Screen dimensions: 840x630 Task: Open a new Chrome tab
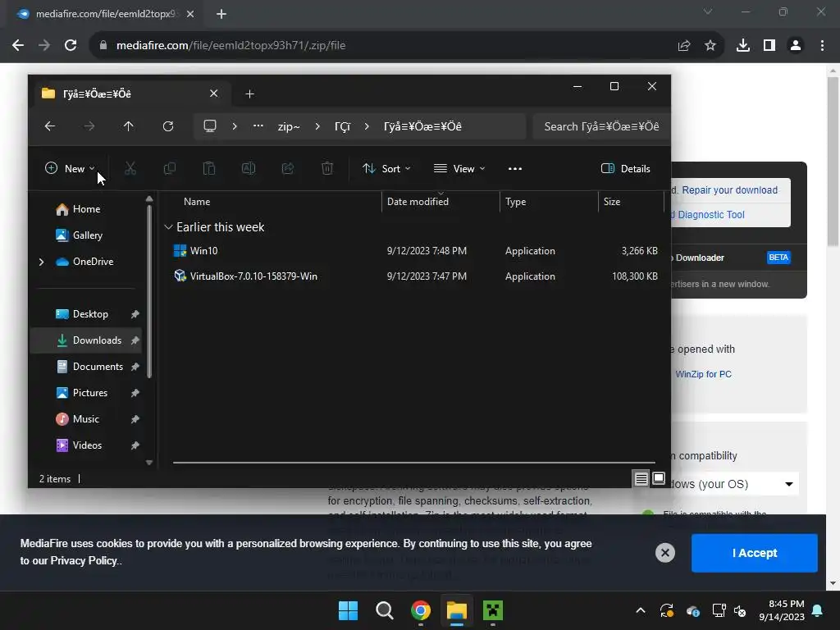[x=221, y=14]
